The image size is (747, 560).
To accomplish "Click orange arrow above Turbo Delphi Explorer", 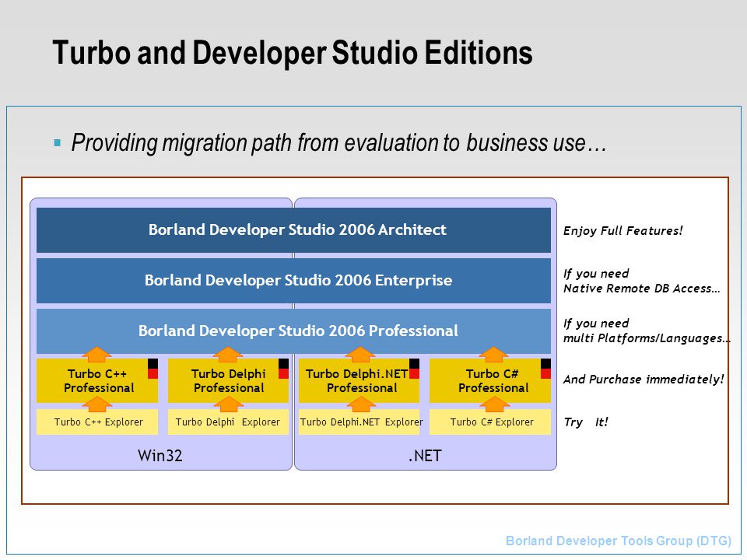I will (229, 404).
